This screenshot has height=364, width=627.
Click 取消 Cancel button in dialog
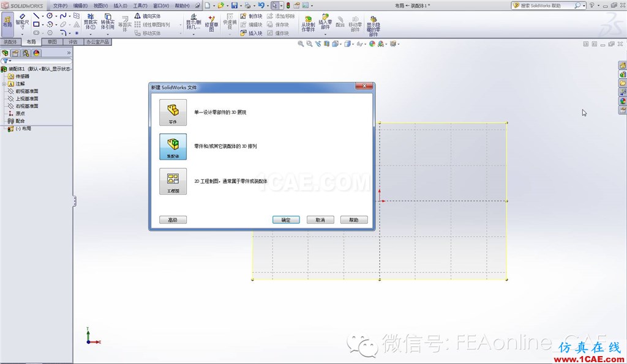(320, 220)
